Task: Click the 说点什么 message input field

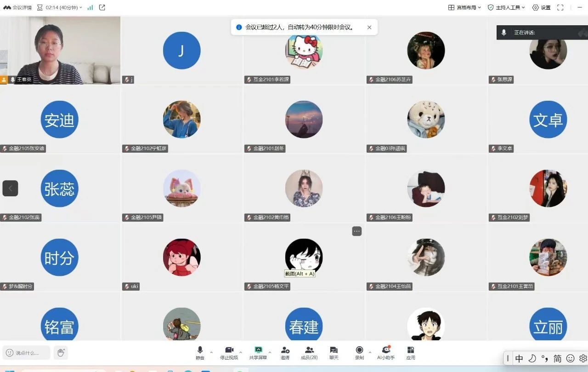Action: 27,353
